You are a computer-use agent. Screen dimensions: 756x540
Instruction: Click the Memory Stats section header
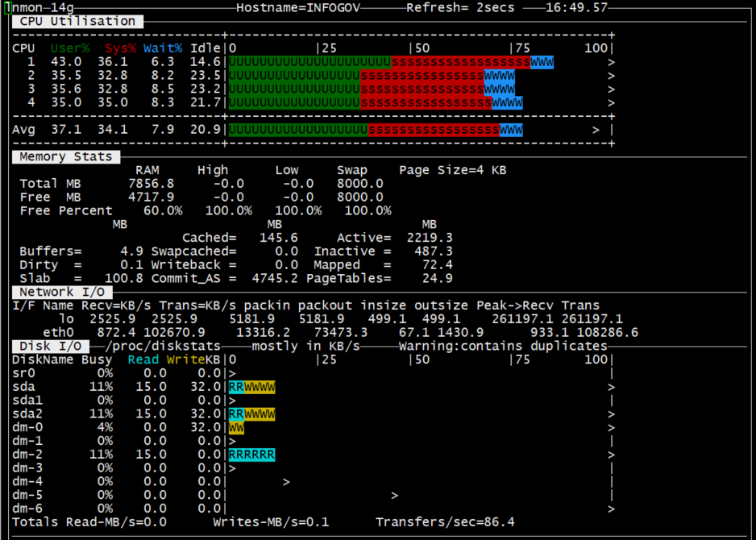pos(66,156)
